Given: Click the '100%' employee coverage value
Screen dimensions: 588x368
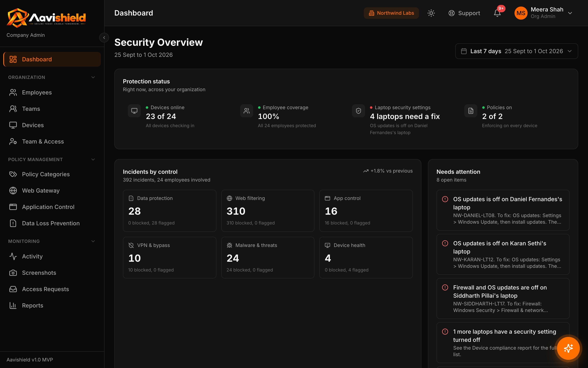Looking at the screenshot, I should (268, 116).
